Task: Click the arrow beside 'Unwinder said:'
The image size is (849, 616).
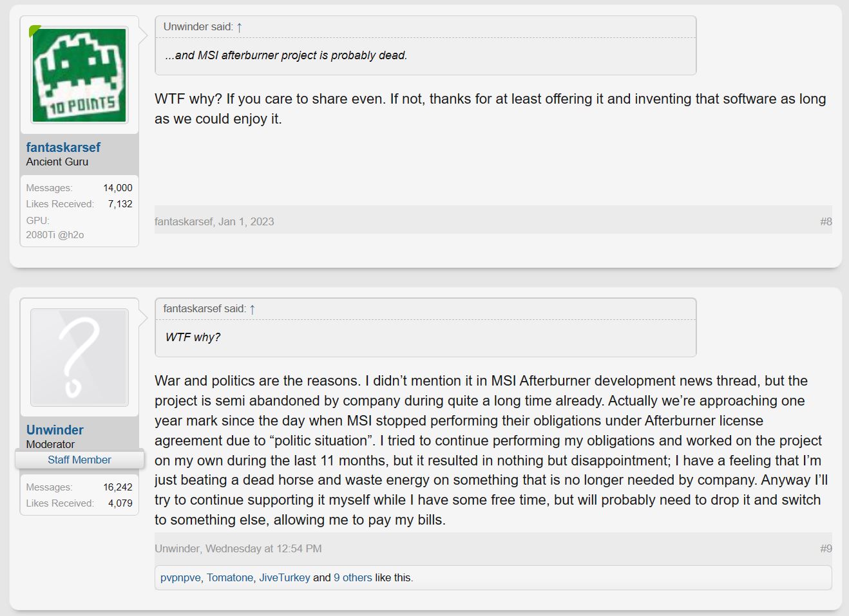Action: click(240, 27)
